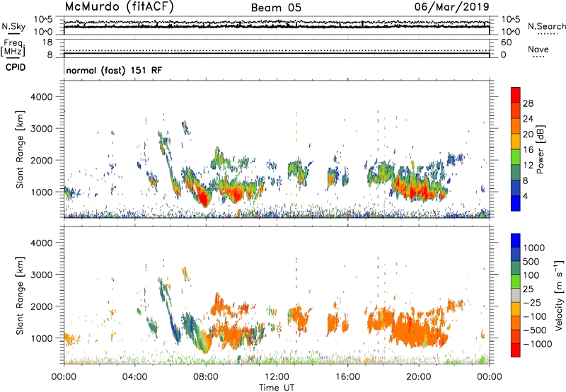Click the red top segment of power color bar
Image resolution: width=566 pixels, height=392 pixels.
pyautogui.click(x=516, y=95)
